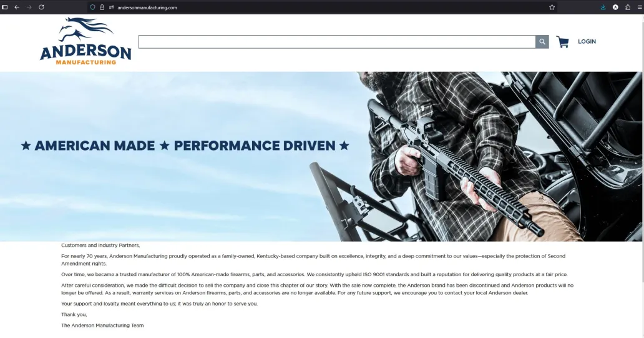Click the LOGIN link

click(x=587, y=41)
